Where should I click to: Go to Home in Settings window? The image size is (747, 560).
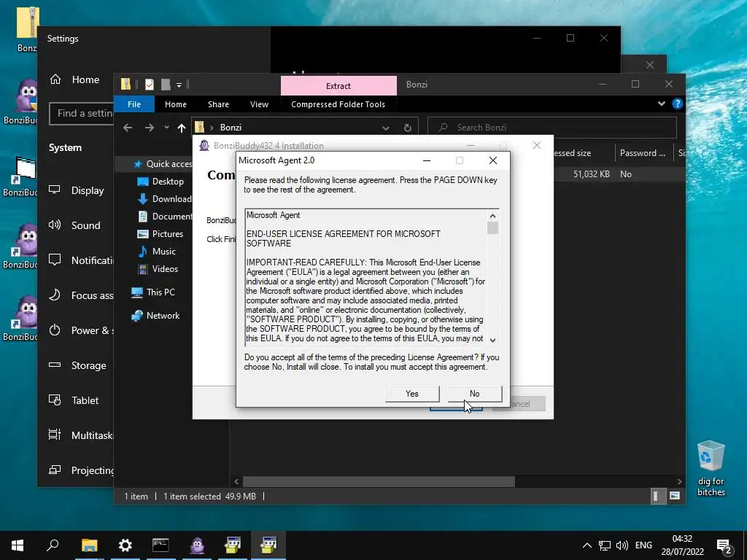75,79
